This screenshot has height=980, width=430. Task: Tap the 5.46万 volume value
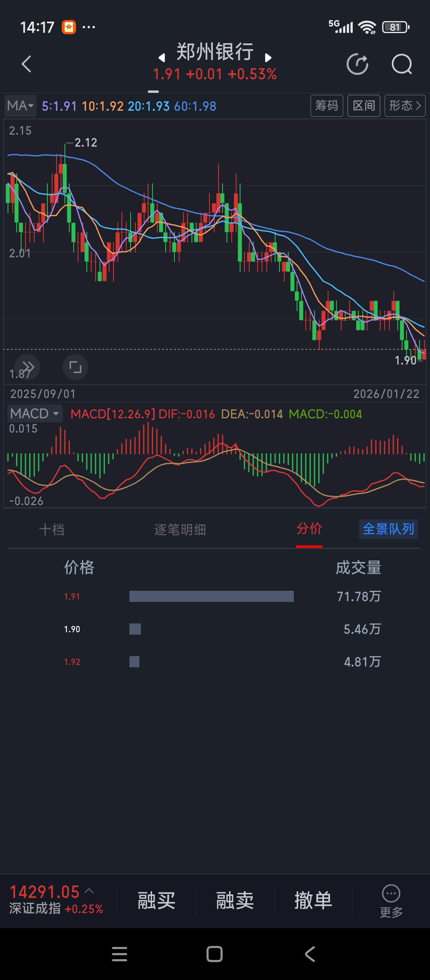362,629
